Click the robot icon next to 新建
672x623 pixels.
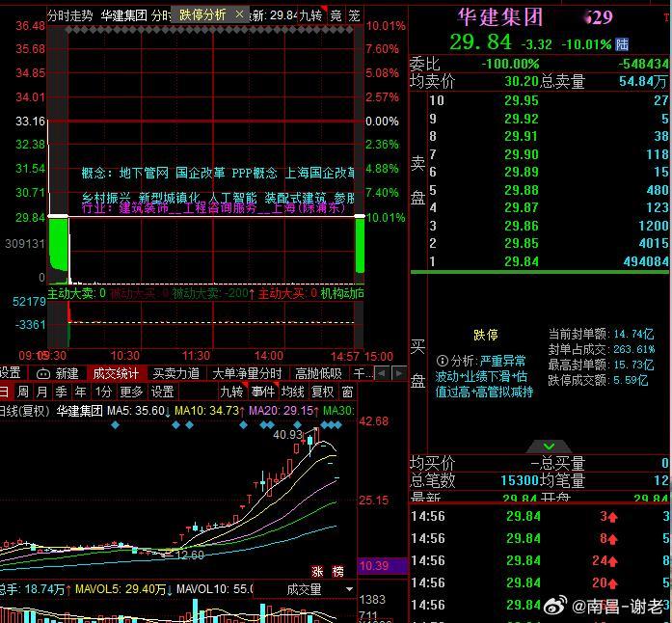click(43, 374)
